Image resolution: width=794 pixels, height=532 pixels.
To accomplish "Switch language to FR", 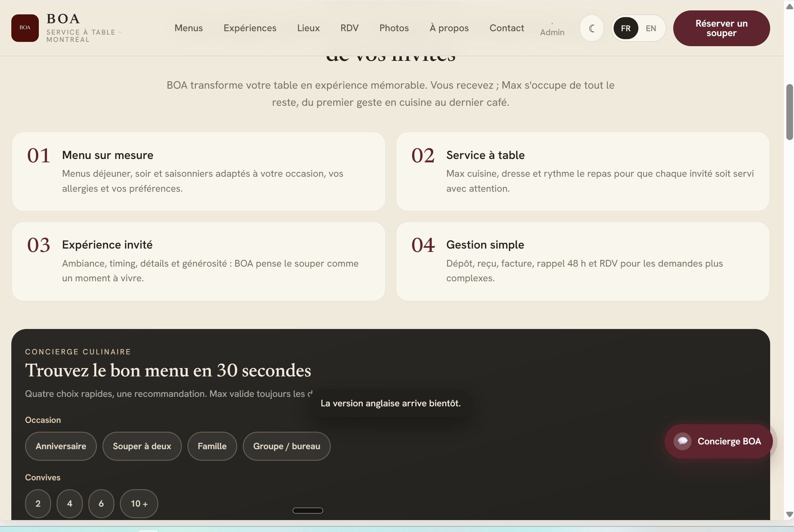I will (626, 28).
